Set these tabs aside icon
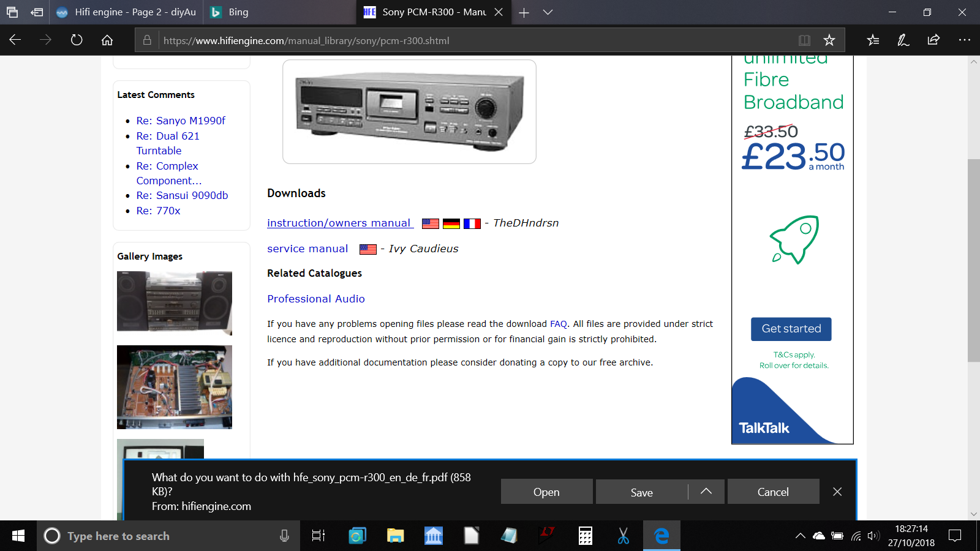The height and width of the screenshot is (551, 980). click(x=37, y=12)
